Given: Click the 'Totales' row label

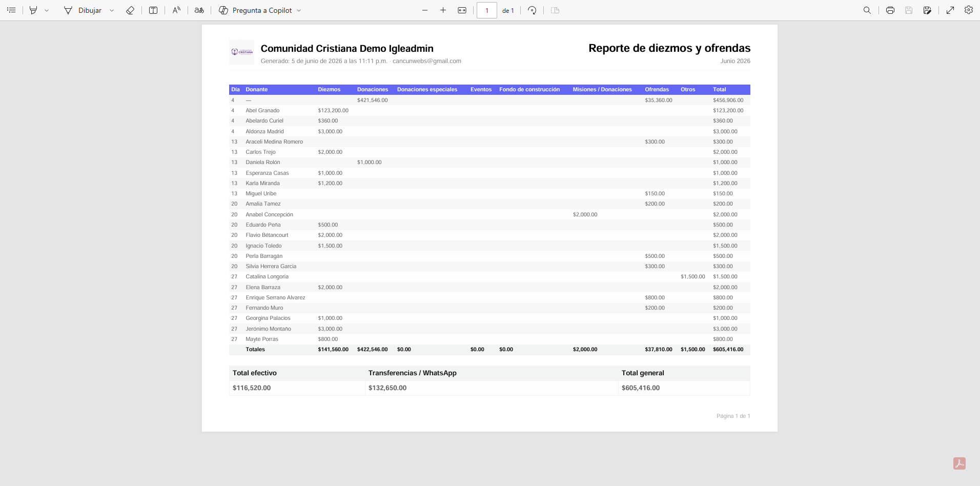Looking at the screenshot, I should click(x=255, y=349).
